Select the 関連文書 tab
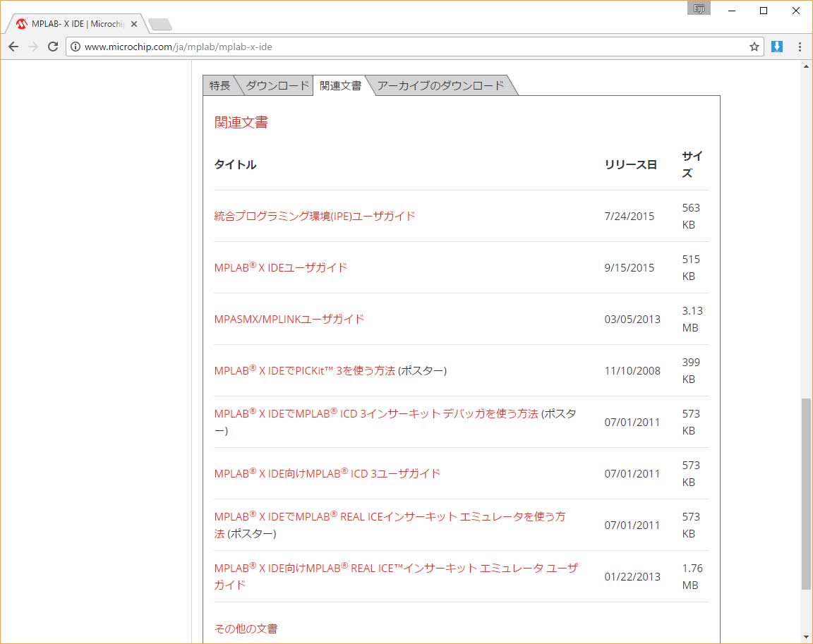The image size is (813, 644). click(x=340, y=85)
